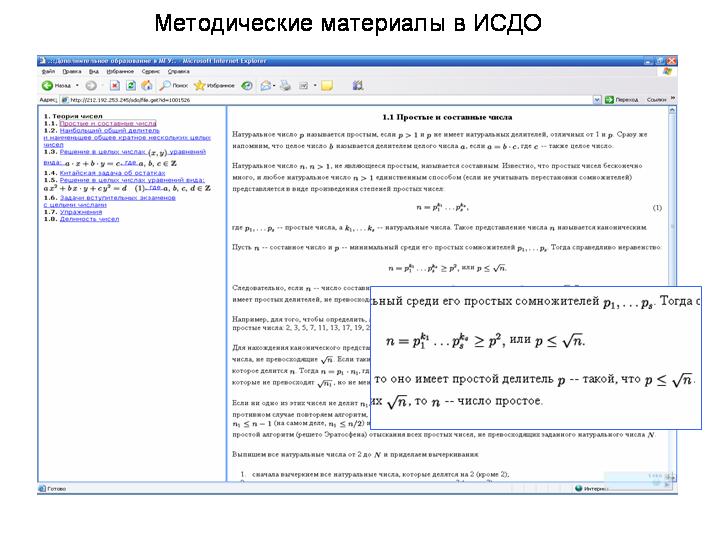Click the Готово status bar text
Screen dimensions: 720x540
[x=56, y=489]
